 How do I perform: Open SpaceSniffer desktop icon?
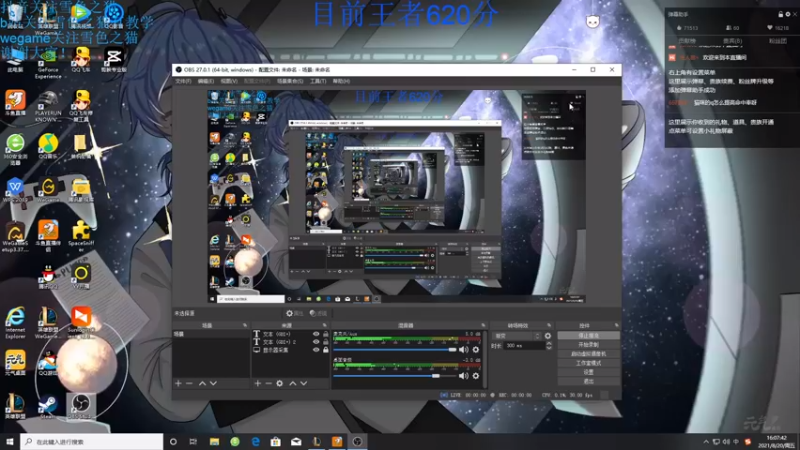pyautogui.click(x=81, y=236)
